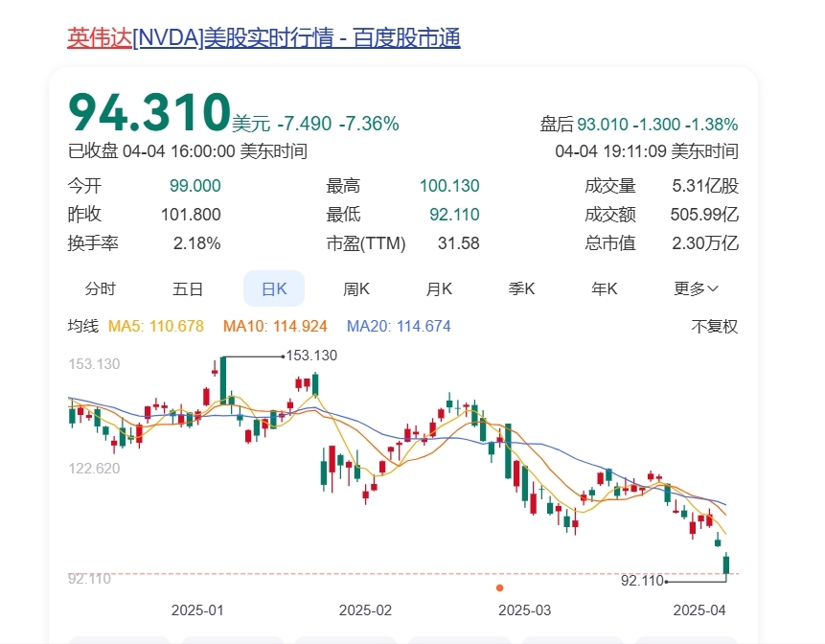
Task: Select the 季K chart tab
Action: click(x=521, y=288)
